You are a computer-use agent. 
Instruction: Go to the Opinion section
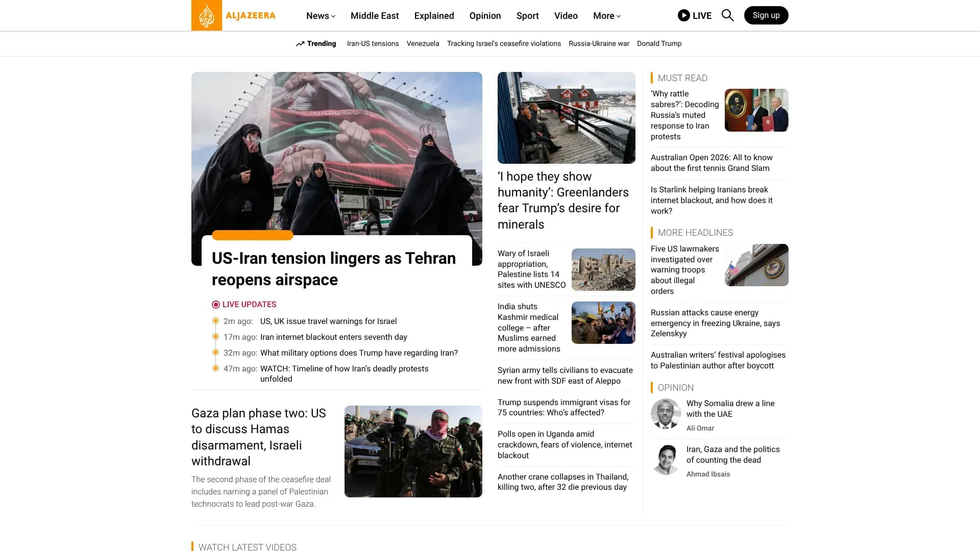485,16
